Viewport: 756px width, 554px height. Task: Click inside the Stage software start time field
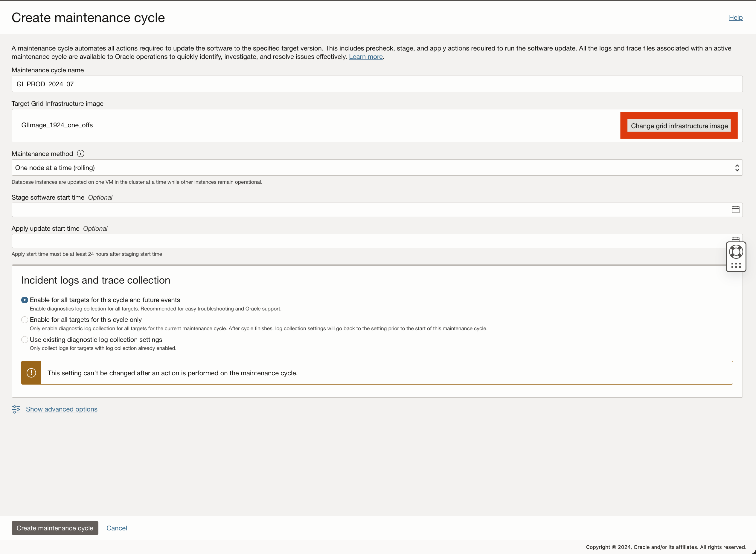(x=336, y=209)
